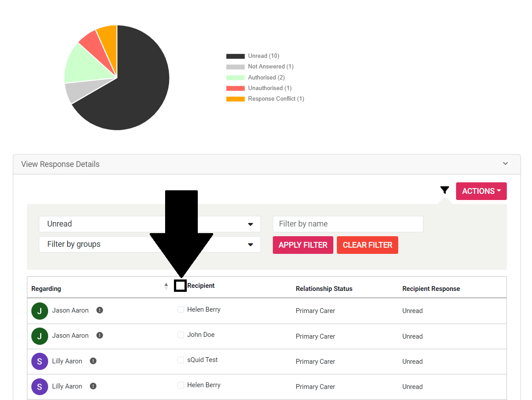The height and width of the screenshot is (400, 532).
Task: Click the black funnel filter icon
Action: coord(445,190)
